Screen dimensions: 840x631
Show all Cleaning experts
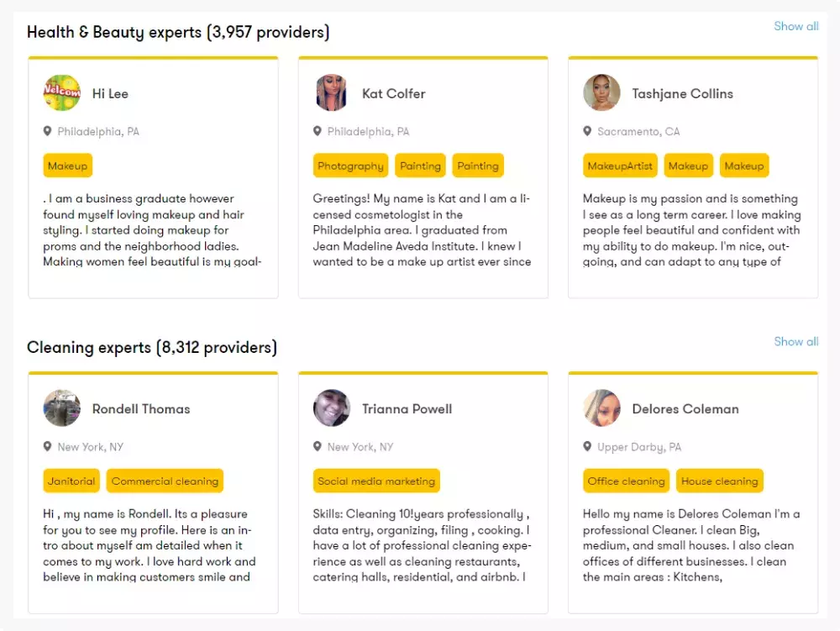point(795,341)
